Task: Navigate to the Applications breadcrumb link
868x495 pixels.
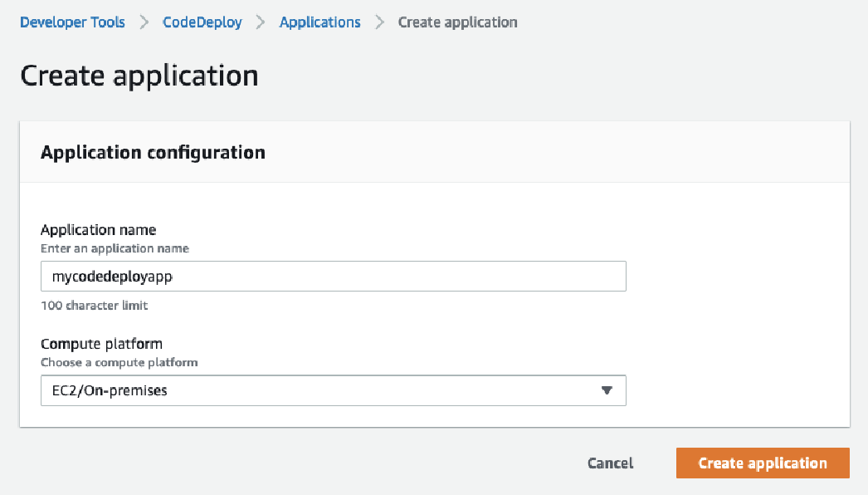Action: (x=320, y=22)
